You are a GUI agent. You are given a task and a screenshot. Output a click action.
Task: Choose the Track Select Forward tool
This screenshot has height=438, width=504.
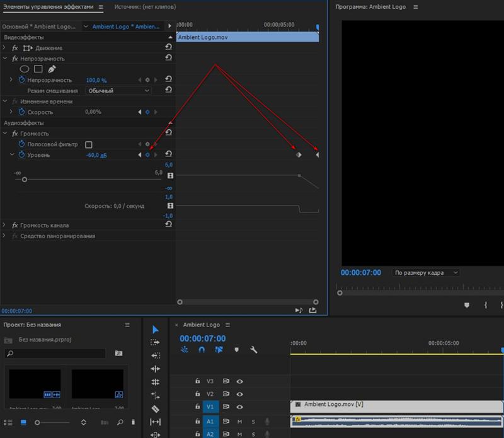(155, 342)
